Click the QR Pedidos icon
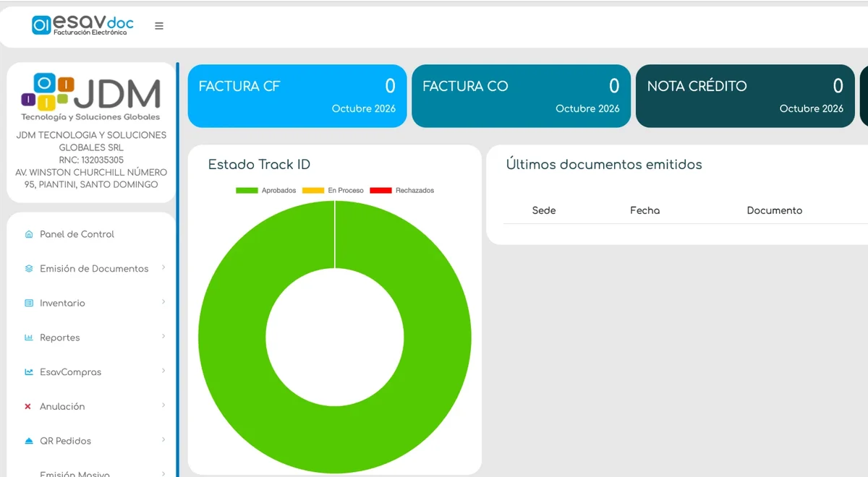The height and width of the screenshot is (477, 868). click(29, 441)
